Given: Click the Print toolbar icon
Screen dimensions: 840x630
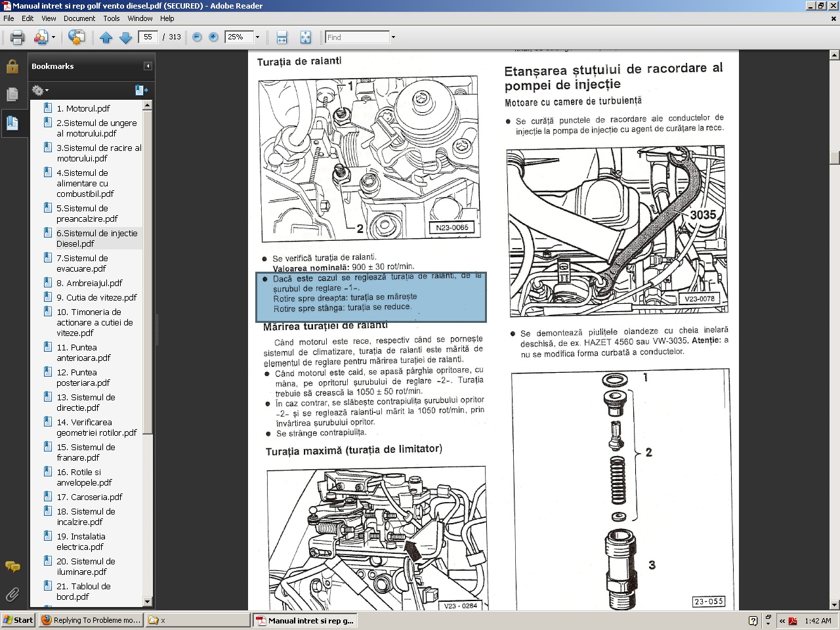Looking at the screenshot, I should pyautogui.click(x=18, y=37).
